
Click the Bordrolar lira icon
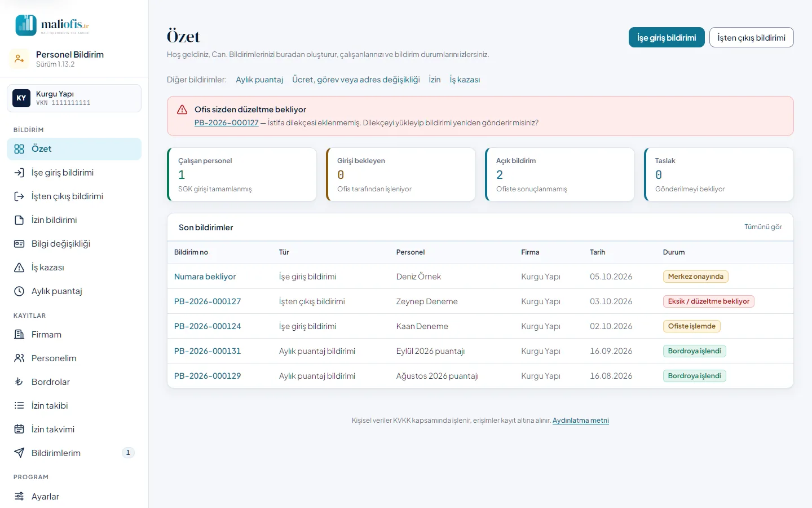point(19,382)
